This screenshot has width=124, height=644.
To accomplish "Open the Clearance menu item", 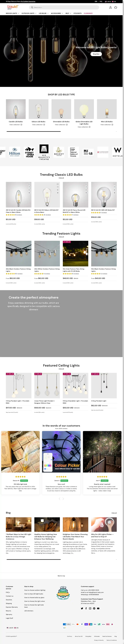I will 88,13.
